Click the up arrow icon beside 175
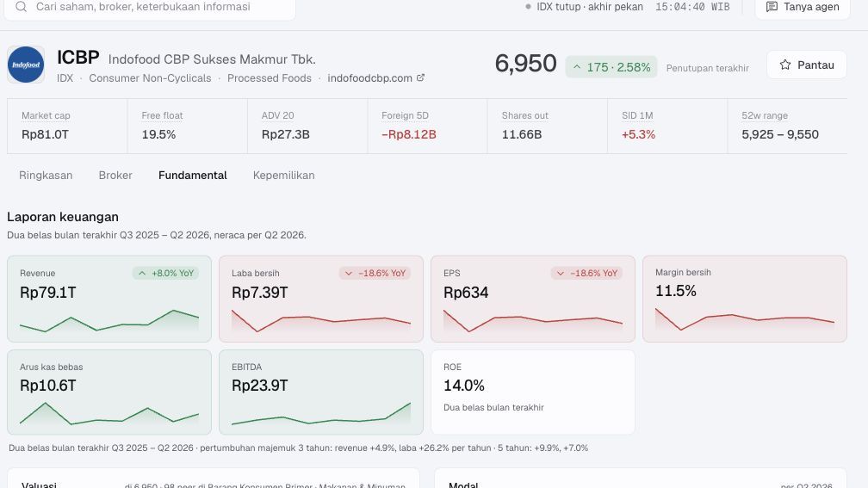 pyautogui.click(x=577, y=67)
